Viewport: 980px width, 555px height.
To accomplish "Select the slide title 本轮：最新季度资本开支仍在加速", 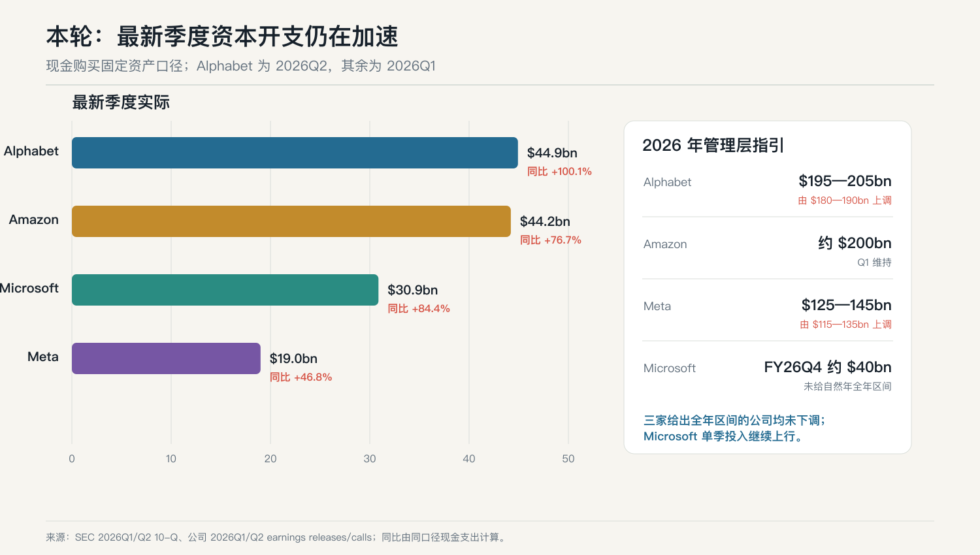I will (222, 37).
